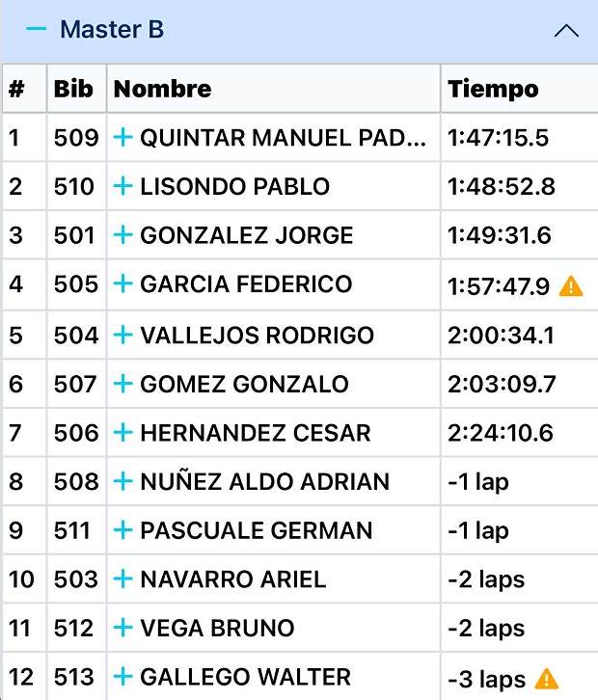
Task: Click the chevron arrow in the Master B header
Action: tap(566, 31)
